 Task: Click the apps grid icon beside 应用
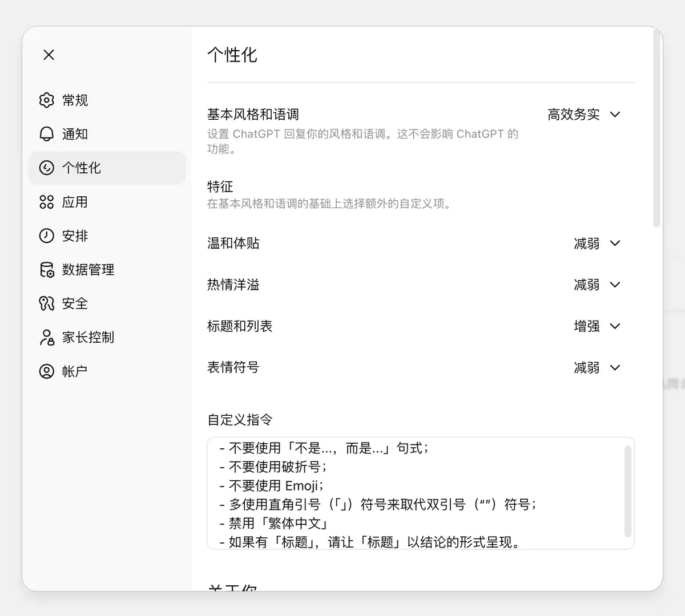[46, 202]
